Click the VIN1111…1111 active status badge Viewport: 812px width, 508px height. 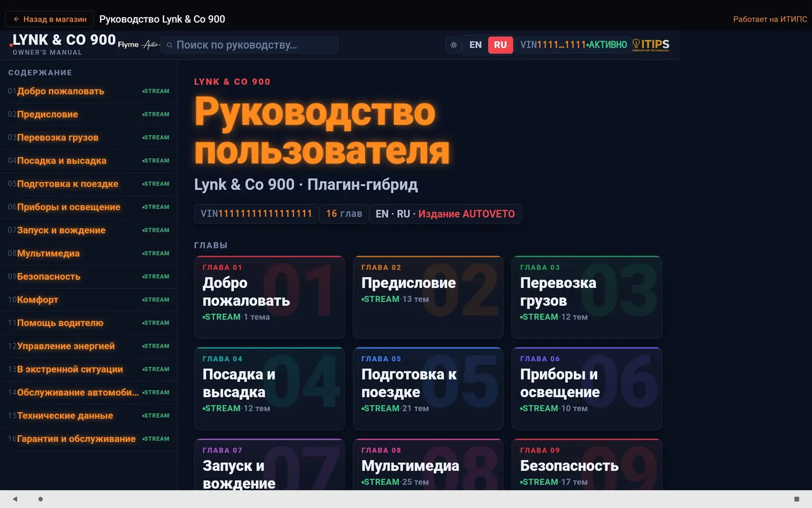coord(573,45)
